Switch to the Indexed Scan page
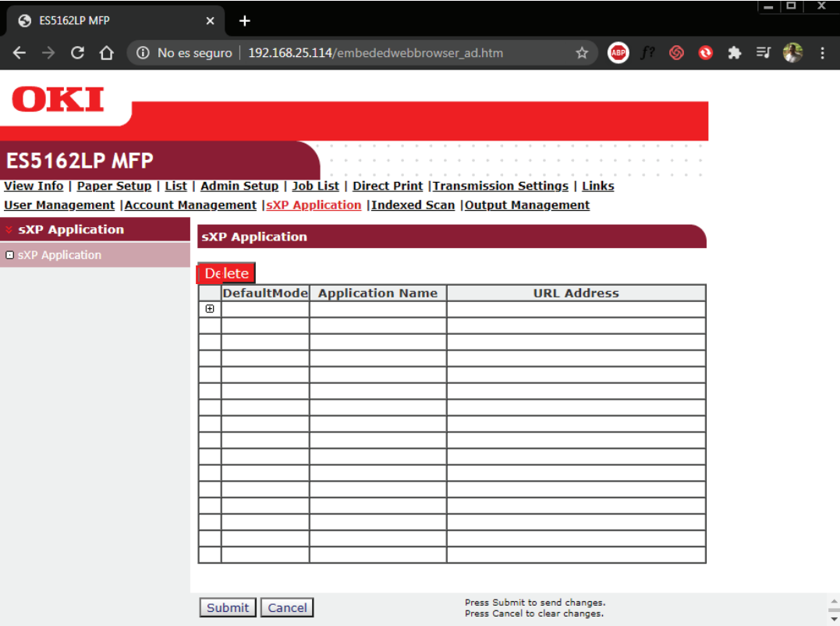The image size is (840, 626). click(x=413, y=205)
